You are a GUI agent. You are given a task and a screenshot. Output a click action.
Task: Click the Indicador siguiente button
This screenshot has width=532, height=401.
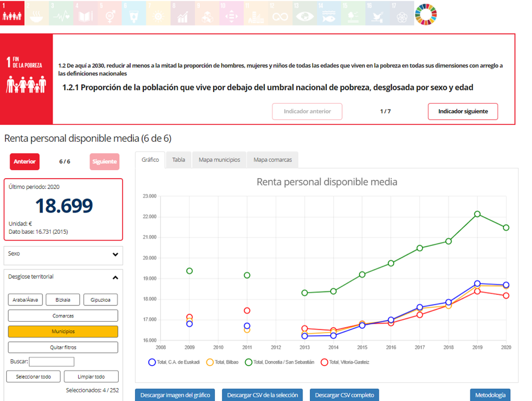click(462, 111)
